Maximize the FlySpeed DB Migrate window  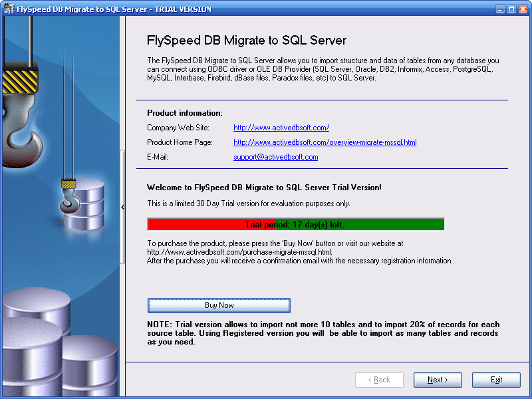(511, 9)
